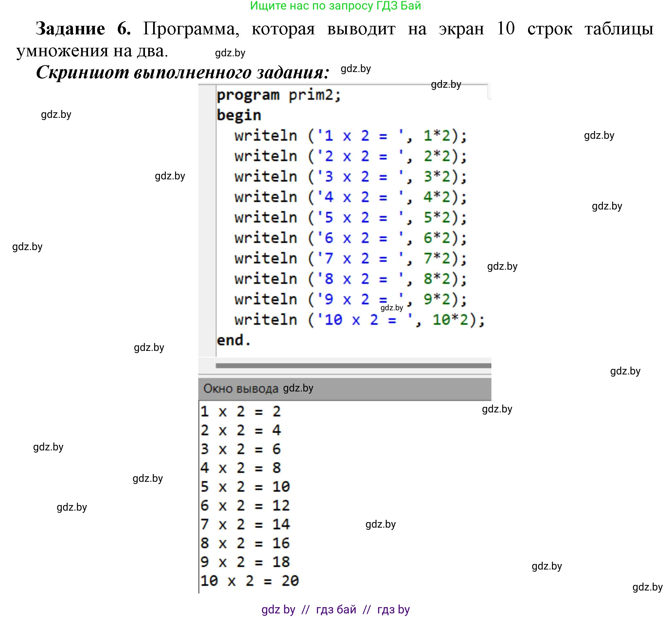Click the 'end.' keyword in the editor
This screenshot has width=672, height=617.
(x=233, y=340)
